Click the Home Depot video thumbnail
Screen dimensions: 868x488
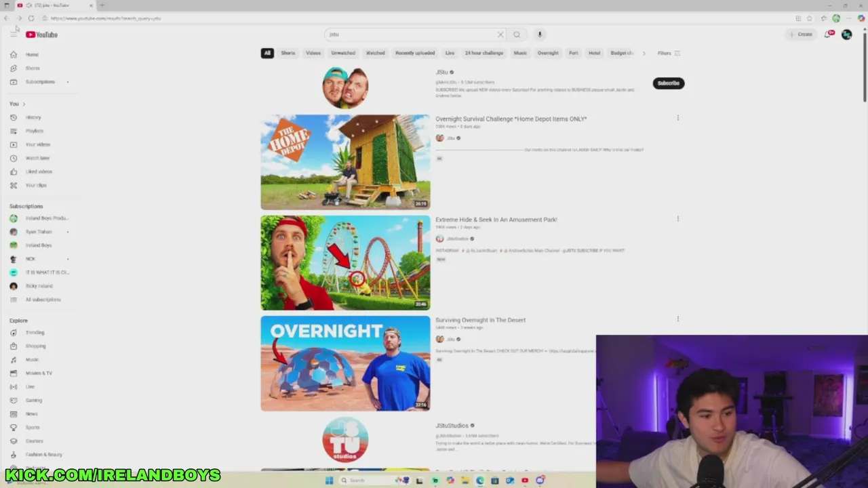pos(345,161)
